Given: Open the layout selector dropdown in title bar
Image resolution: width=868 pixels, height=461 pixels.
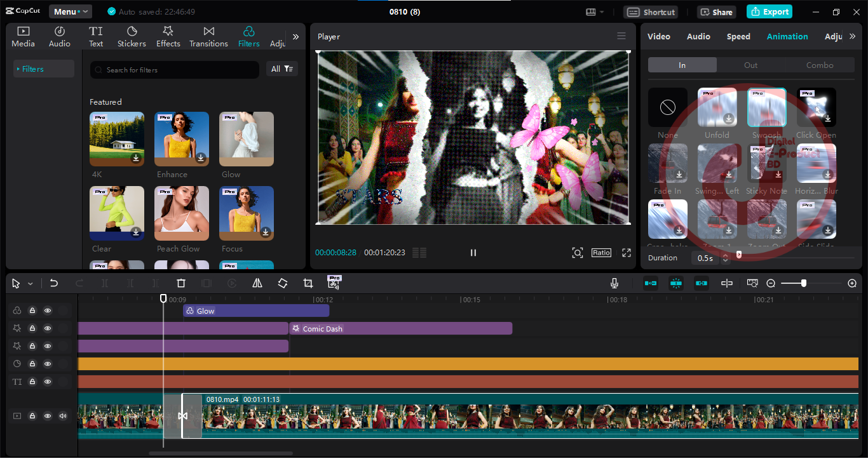Looking at the screenshot, I should pyautogui.click(x=595, y=11).
